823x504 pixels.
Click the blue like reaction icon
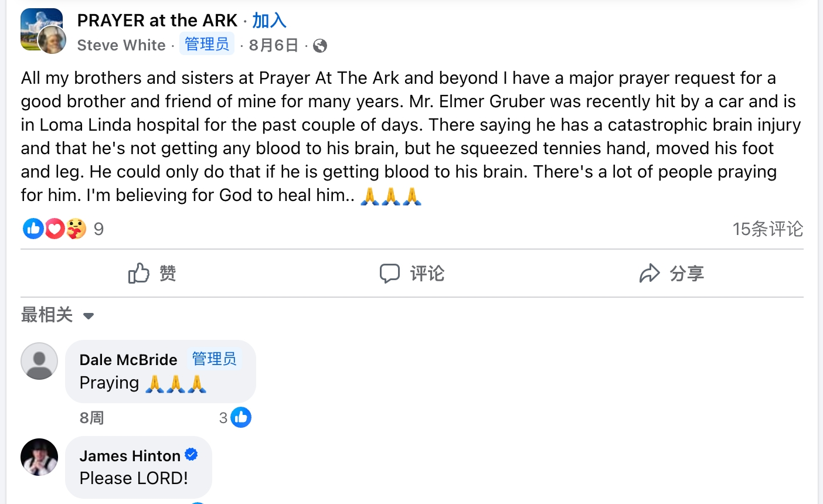point(33,229)
